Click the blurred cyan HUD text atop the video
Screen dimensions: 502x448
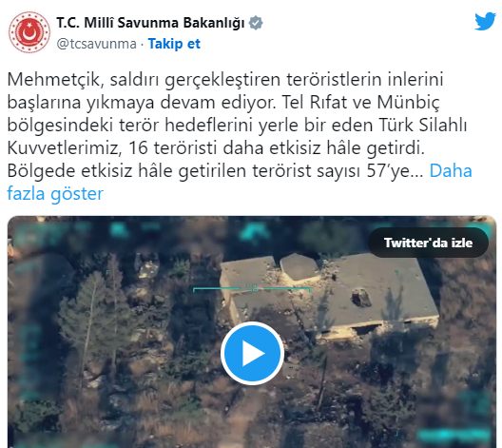tap(253, 231)
